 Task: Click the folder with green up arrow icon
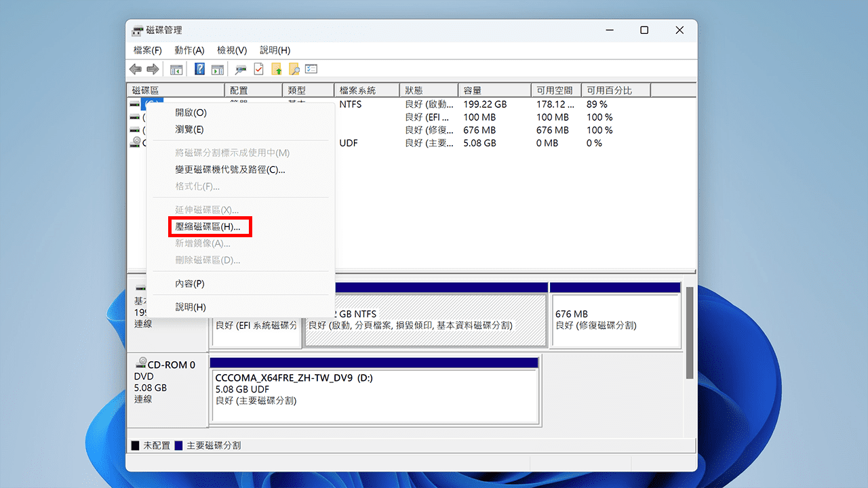point(277,68)
